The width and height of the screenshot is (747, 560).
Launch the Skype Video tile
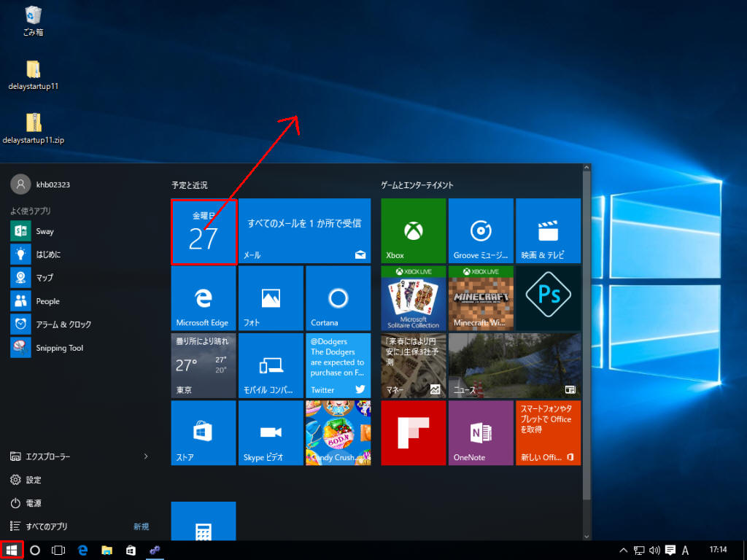271,433
